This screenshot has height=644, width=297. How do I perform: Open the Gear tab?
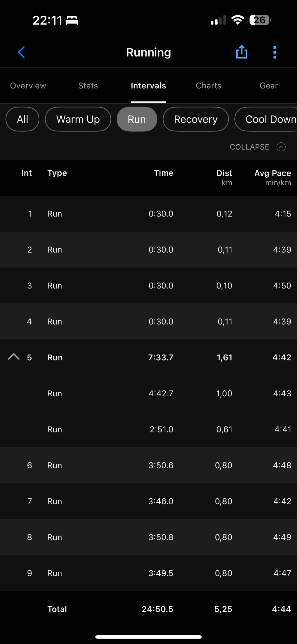(269, 86)
